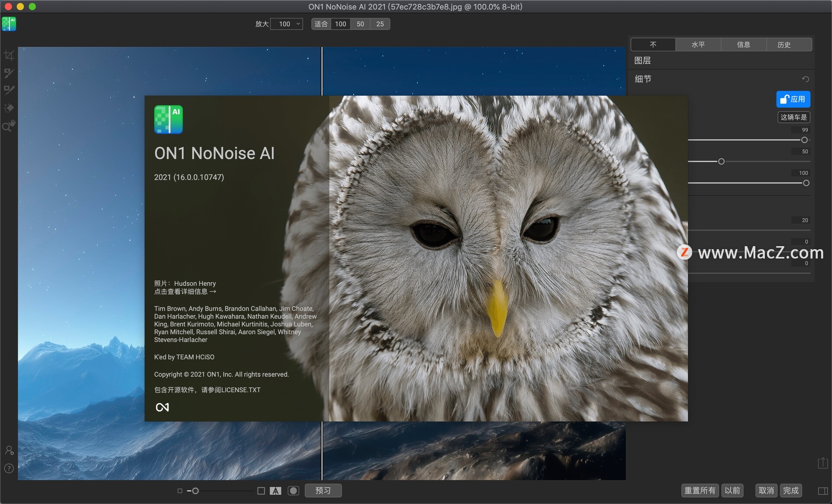Adjust the slider set to 99
Image resolution: width=832 pixels, height=504 pixels.
(804, 140)
